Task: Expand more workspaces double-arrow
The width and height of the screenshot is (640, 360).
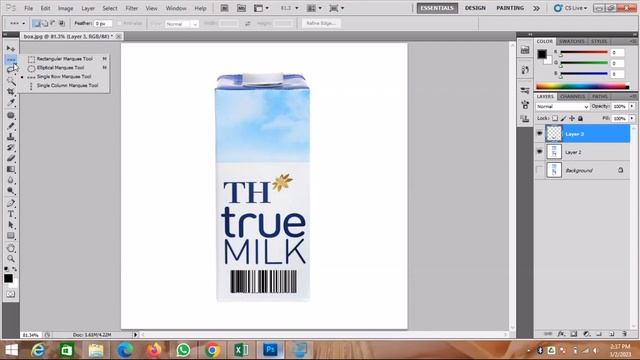Action: click(536, 8)
